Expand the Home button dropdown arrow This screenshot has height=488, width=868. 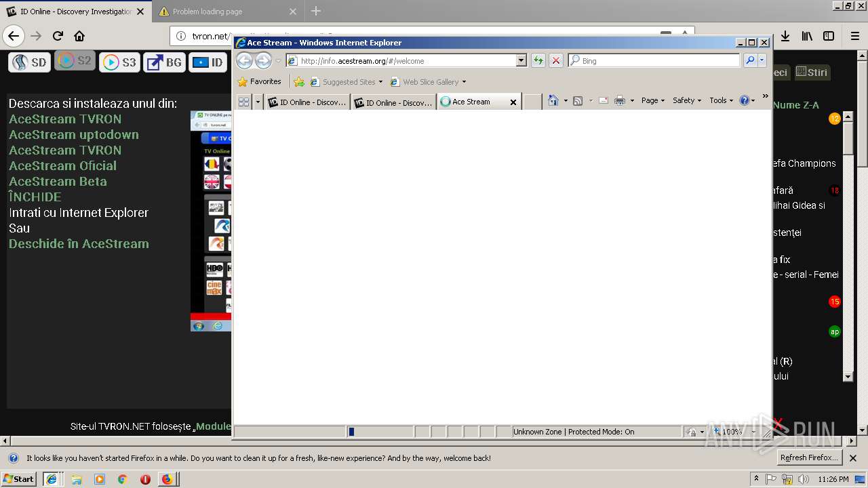click(566, 100)
